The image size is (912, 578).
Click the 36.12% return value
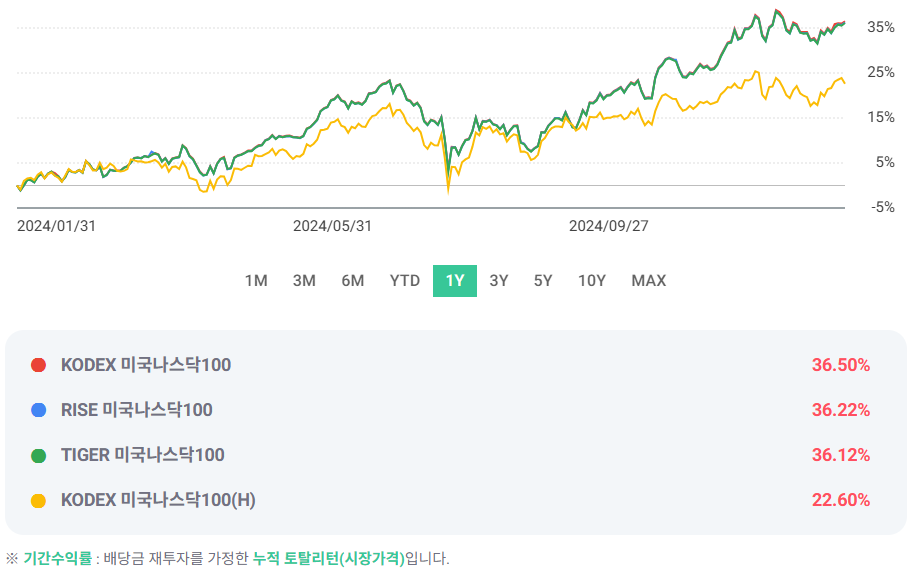[x=841, y=455]
